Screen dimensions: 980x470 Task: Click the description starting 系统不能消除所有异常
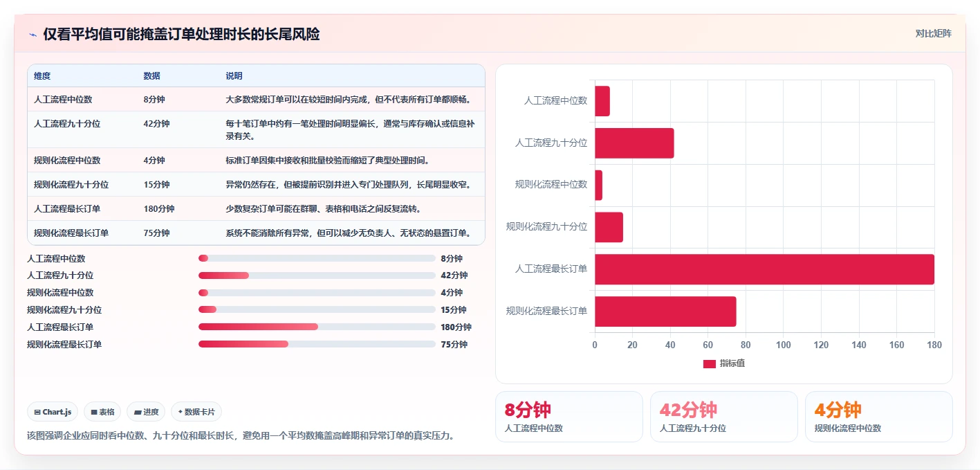point(349,233)
